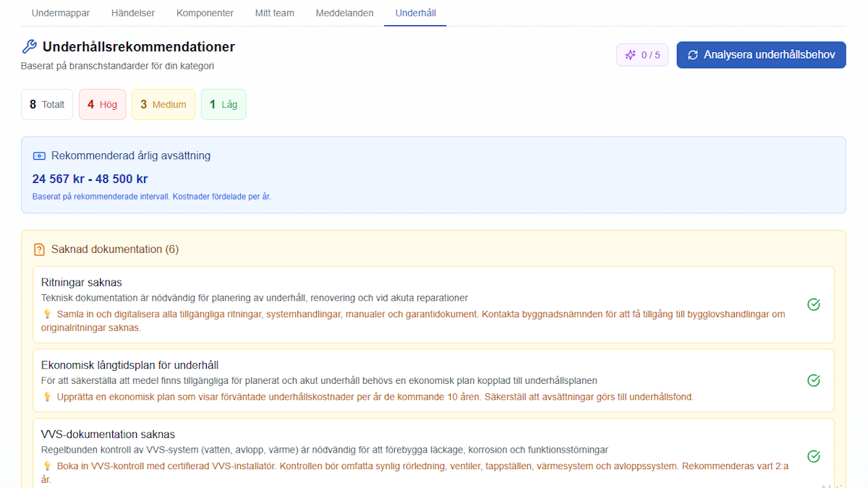This screenshot has width=868, height=488.
Task: Filter by Medium priority chip
Action: (x=163, y=104)
